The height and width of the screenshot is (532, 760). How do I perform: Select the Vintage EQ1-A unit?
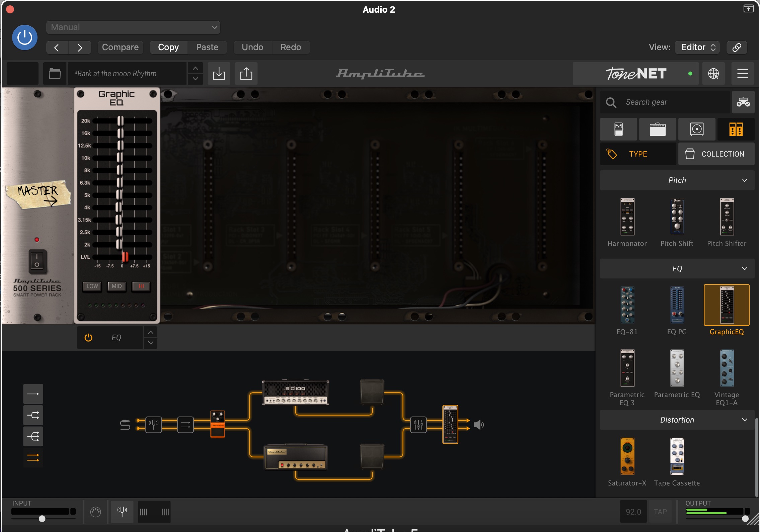coord(727,377)
